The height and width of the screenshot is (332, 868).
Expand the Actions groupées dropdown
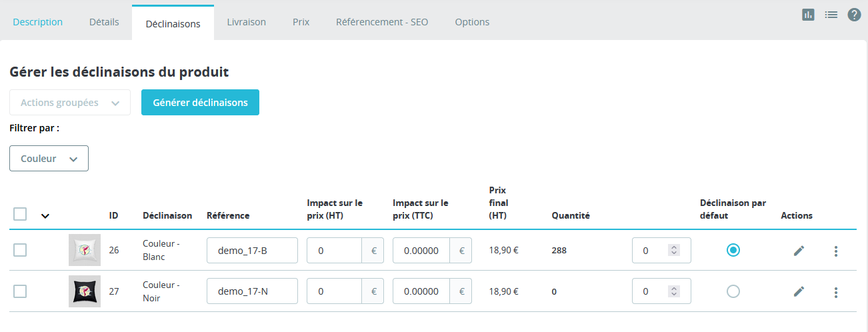coord(70,103)
